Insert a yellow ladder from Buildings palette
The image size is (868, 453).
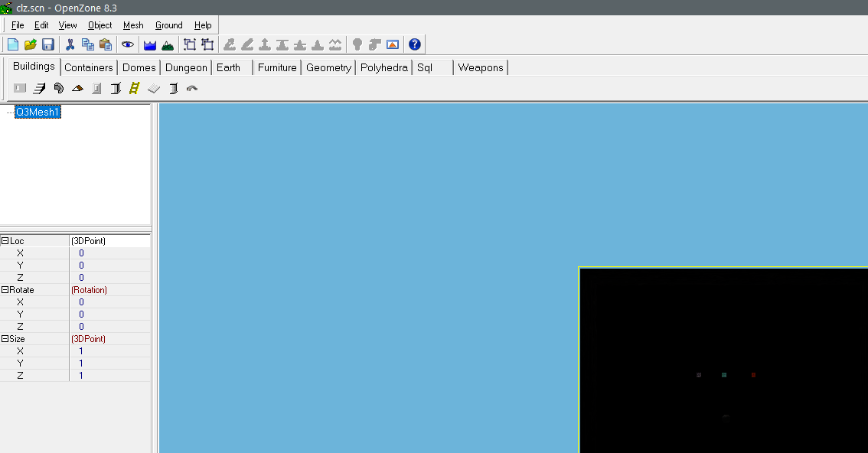(134, 88)
